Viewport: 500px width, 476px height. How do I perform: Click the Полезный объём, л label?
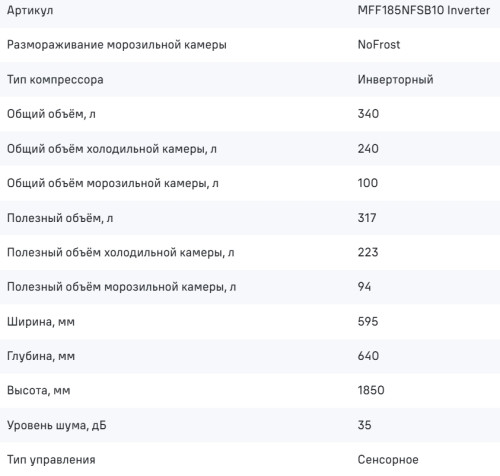pyautogui.click(x=60, y=218)
